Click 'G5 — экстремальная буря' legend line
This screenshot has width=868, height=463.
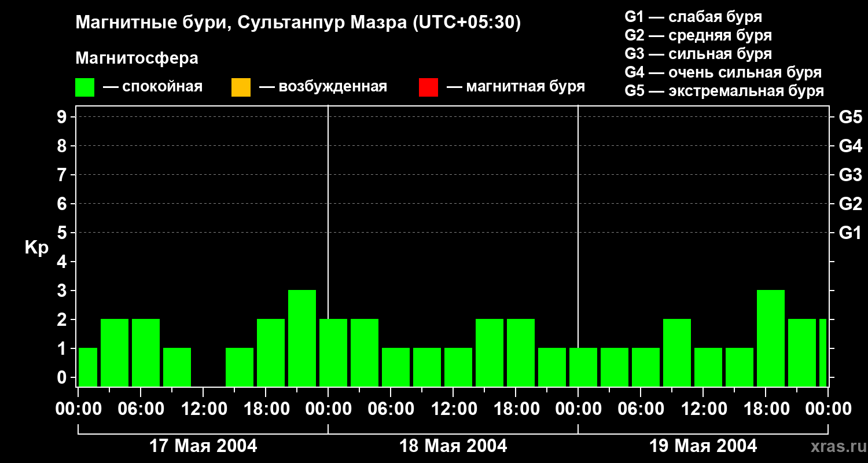[724, 91]
